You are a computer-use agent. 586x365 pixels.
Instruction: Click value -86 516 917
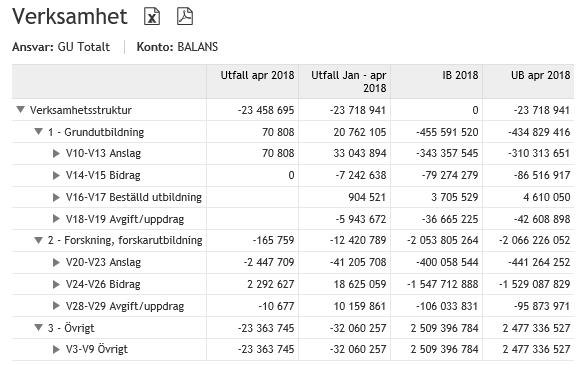pos(542,175)
